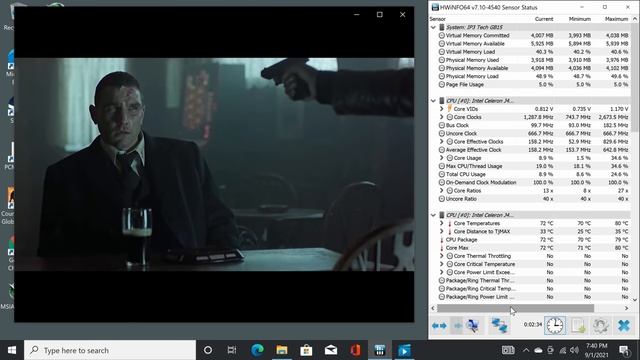Click the Type here to search box
The width and height of the screenshot is (640, 360).
pos(110,350)
